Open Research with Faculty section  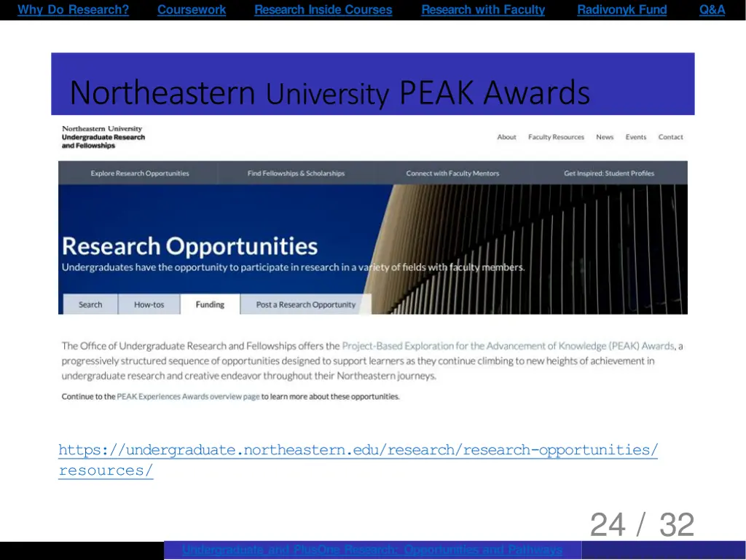pos(483,9)
